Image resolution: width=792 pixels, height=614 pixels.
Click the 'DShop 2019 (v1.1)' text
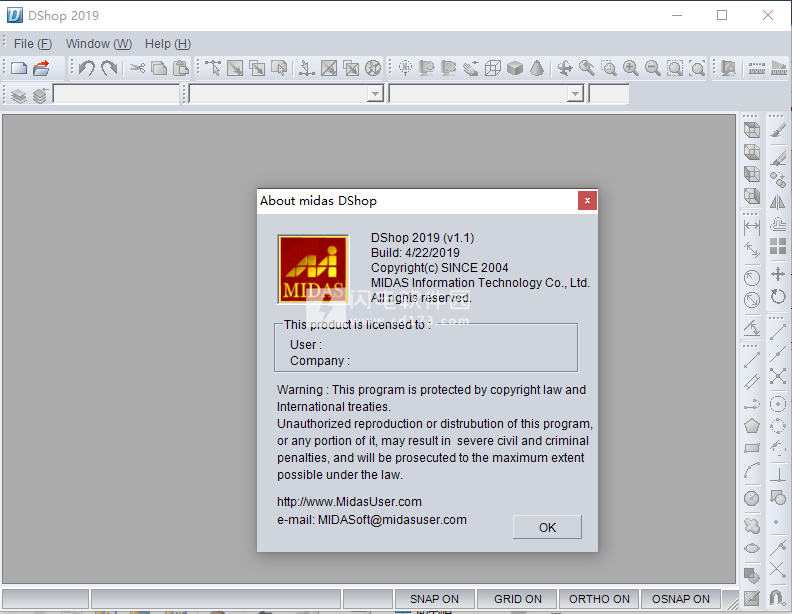pos(422,237)
